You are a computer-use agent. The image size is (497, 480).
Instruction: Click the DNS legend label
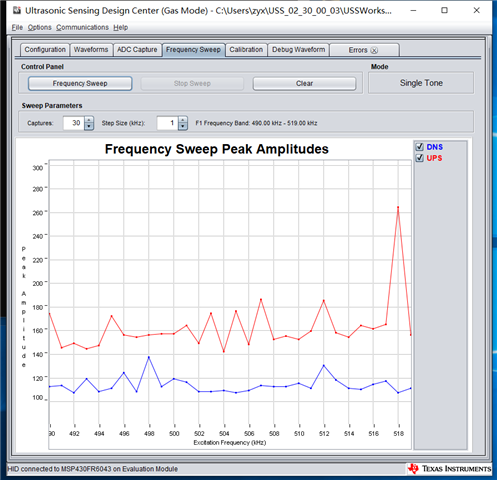coord(435,147)
